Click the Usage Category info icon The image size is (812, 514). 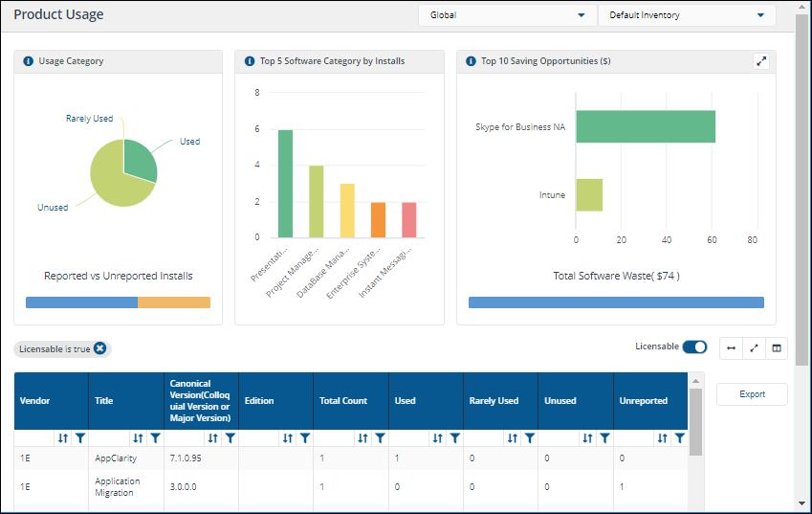coord(29,61)
